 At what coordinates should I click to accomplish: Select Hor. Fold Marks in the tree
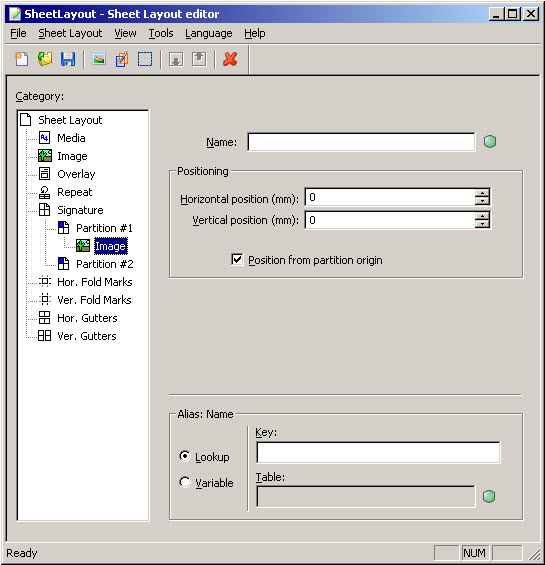(x=94, y=282)
